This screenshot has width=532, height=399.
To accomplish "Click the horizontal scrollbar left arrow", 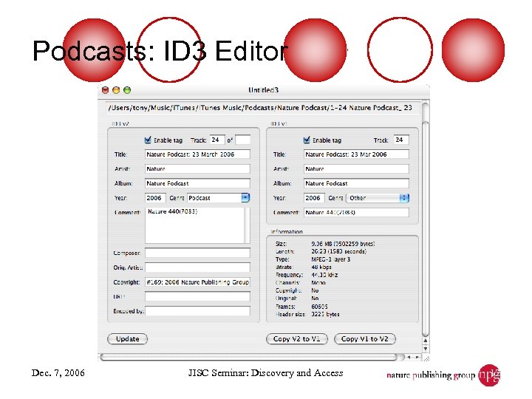I will coord(409,357).
